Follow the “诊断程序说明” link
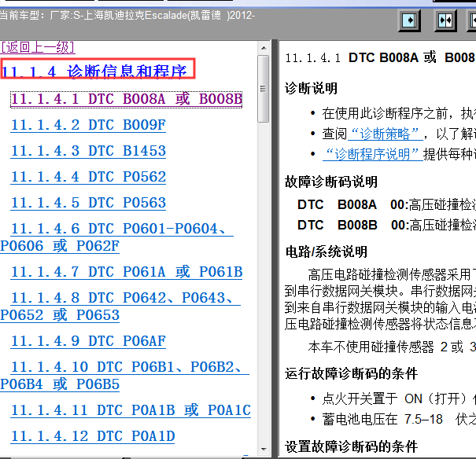476x459 pixels. click(373, 154)
